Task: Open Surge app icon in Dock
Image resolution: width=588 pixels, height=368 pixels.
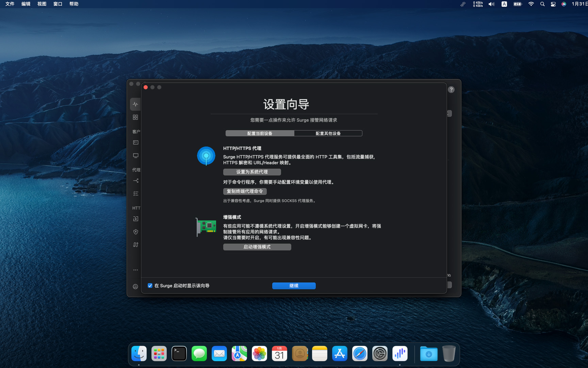Action: pos(400,354)
